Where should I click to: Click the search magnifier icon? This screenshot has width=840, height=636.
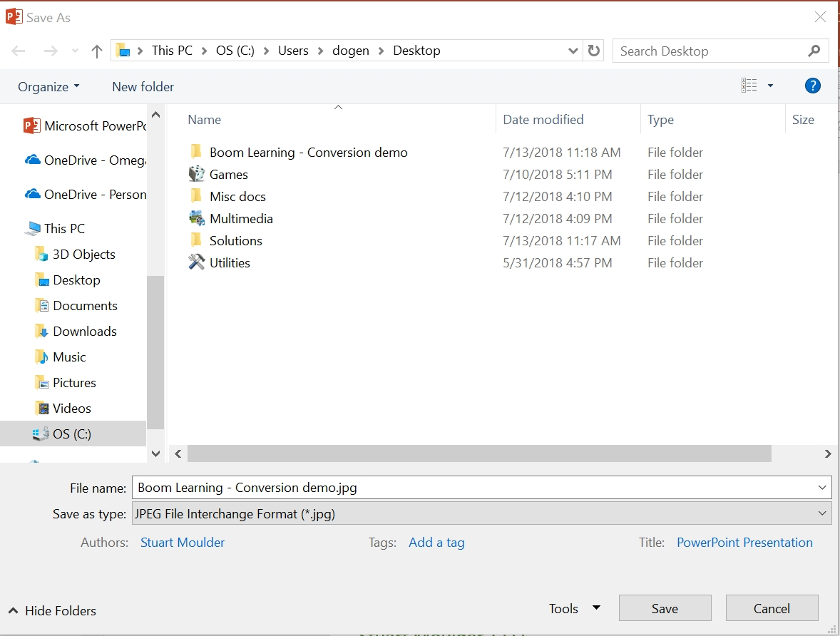click(814, 51)
